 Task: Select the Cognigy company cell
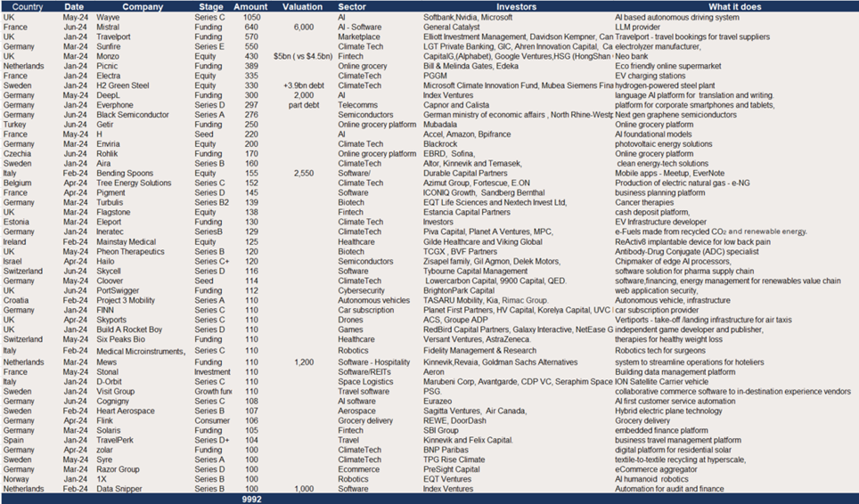point(112,402)
